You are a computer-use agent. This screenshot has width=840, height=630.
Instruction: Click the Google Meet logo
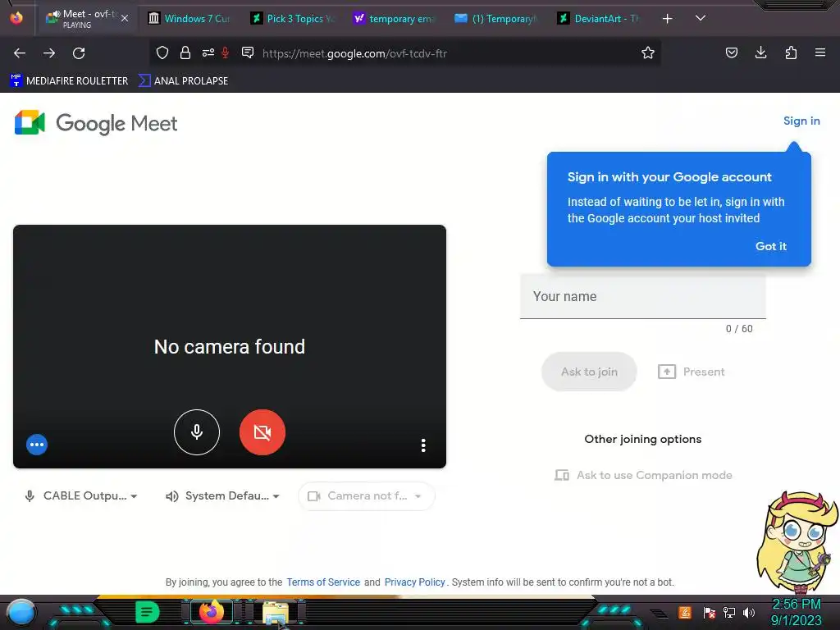point(96,123)
